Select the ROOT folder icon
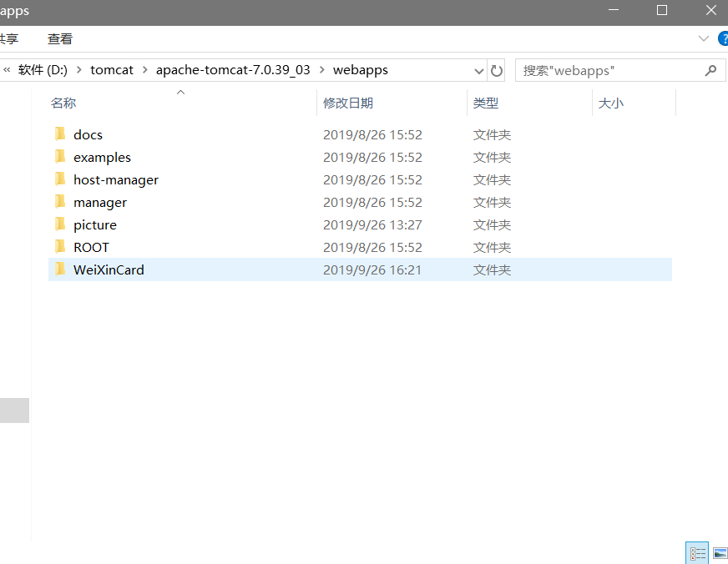The image size is (728, 564). (60, 247)
